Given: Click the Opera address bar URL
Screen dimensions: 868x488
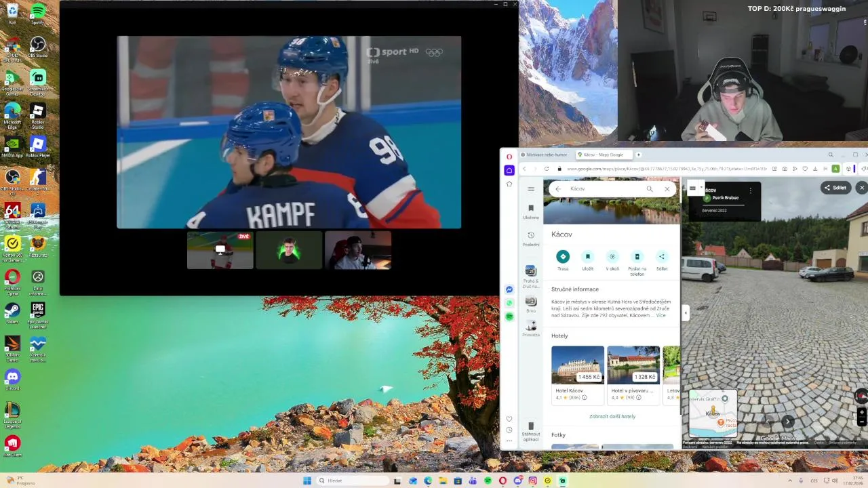Looking at the screenshot, I should click(667, 169).
